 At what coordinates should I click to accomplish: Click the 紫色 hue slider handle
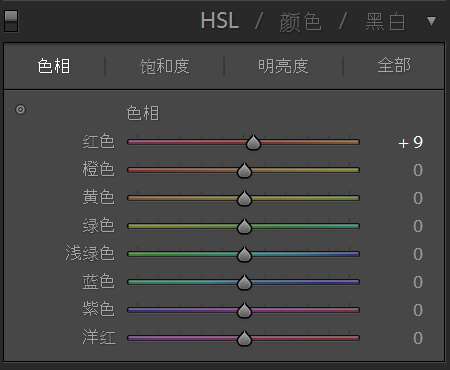(244, 311)
